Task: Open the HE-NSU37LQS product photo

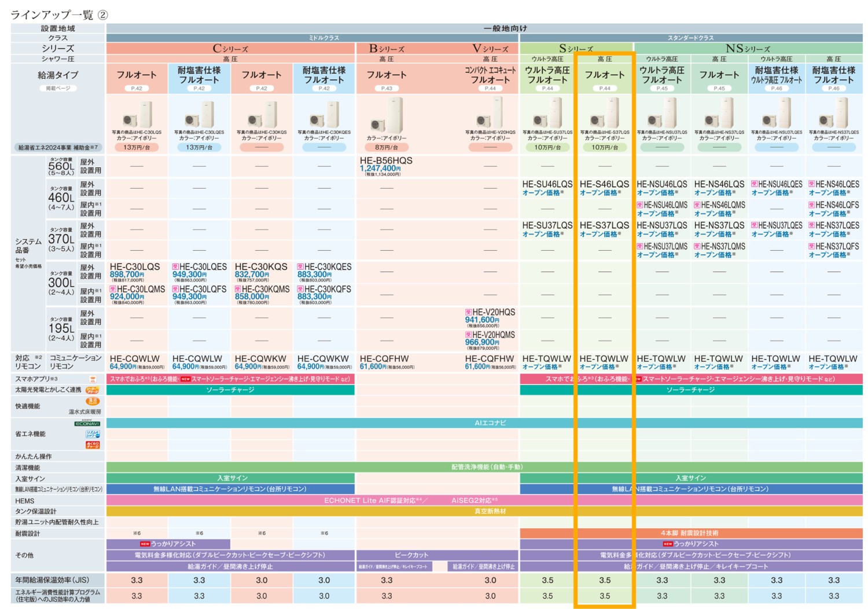Action: pos(662,113)
